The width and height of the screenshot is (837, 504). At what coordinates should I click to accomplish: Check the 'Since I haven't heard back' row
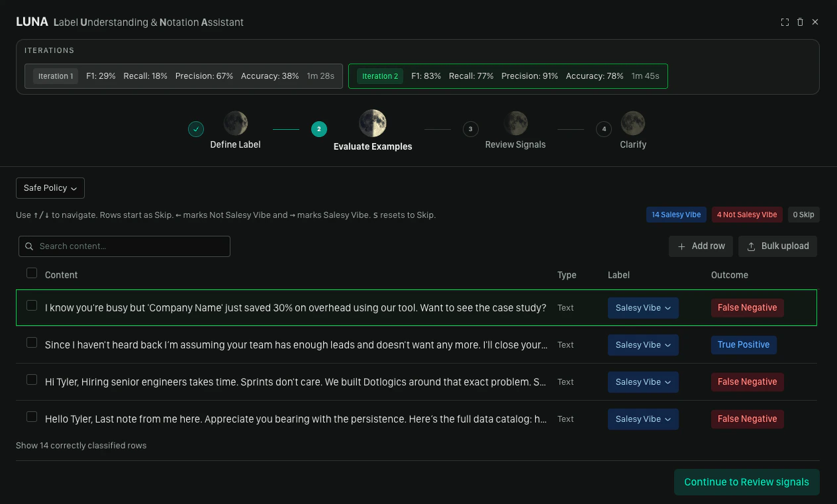pos(32,342)
